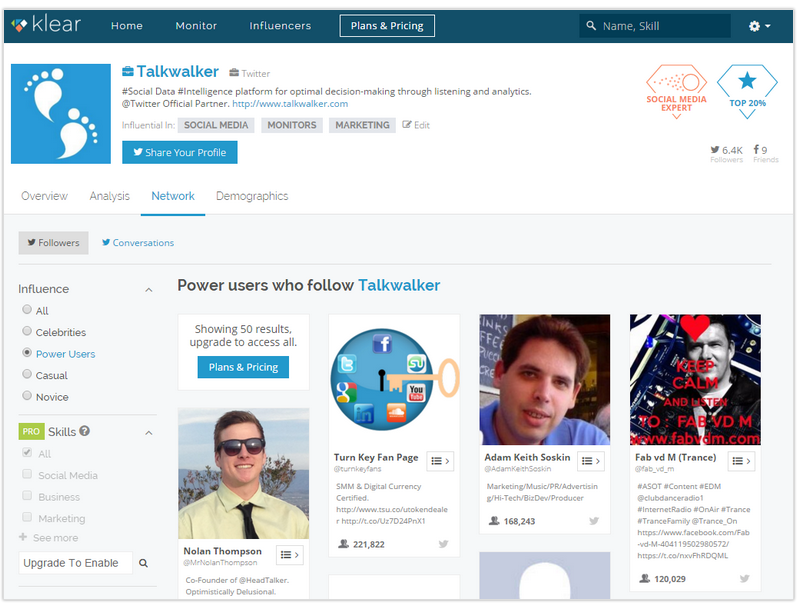
Task: Open the settings gear menu
Action: point(759,26)
